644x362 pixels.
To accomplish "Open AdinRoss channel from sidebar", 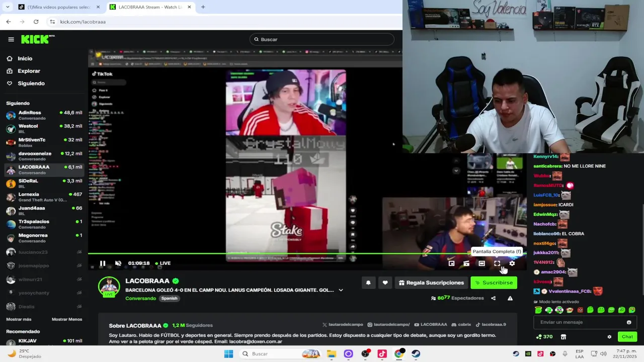I will (44, 115).
